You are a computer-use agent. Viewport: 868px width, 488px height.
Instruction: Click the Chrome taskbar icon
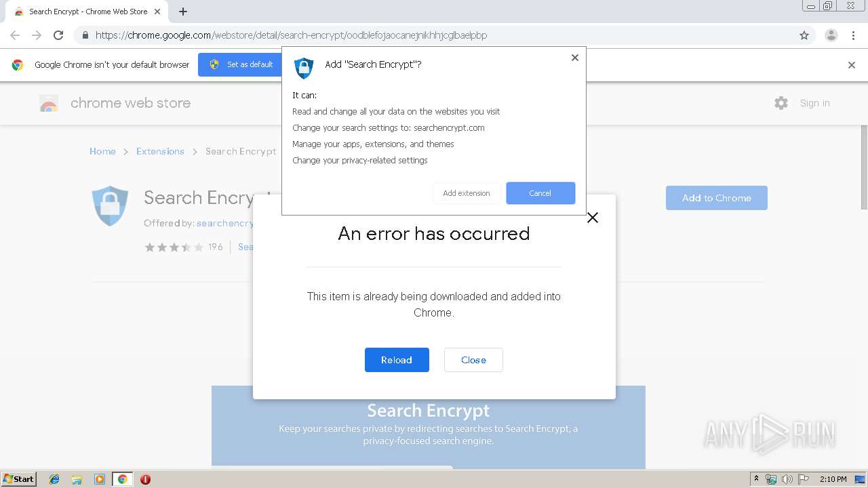pyautogui.click(x=122, y=479)
